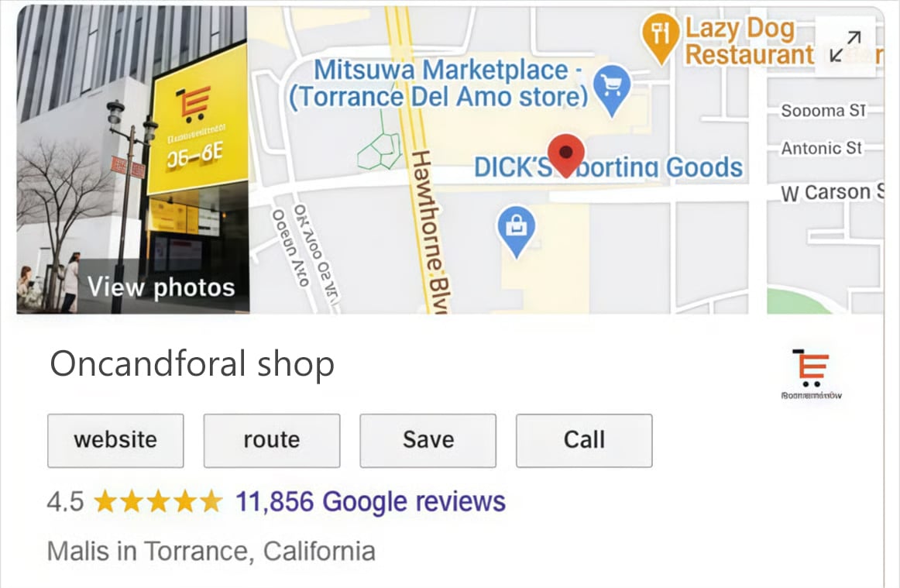Image resolution: width=900 pixels, height=588 pixels.
Task: Get directions with the route button
Action: pyautogui.click(x=272, y=441)
